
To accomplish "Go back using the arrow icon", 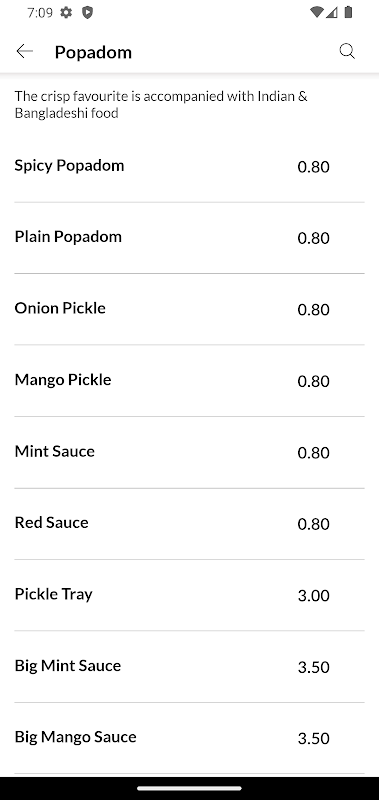I will click(24, 51).
